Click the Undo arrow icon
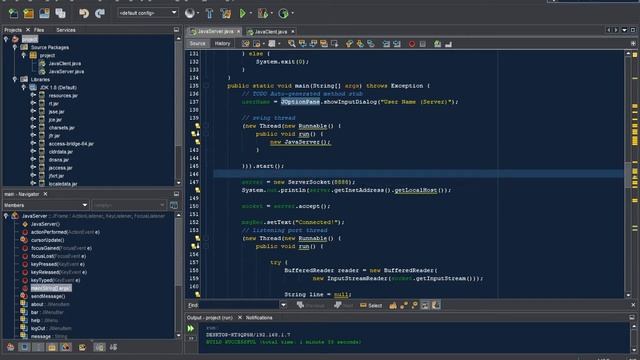The image size is (640, 360). coord(84,13)
